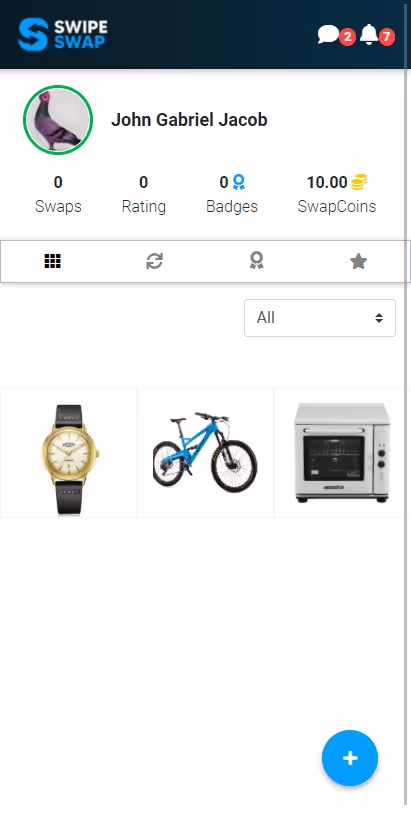
Task: Open the blue mountain bike thumbnail
Action: click(206, 453)
